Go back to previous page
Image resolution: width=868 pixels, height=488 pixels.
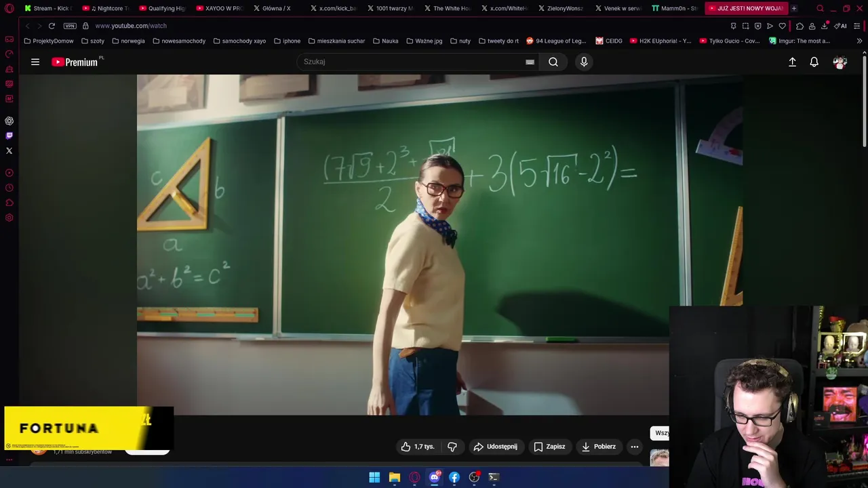(27, 26)
